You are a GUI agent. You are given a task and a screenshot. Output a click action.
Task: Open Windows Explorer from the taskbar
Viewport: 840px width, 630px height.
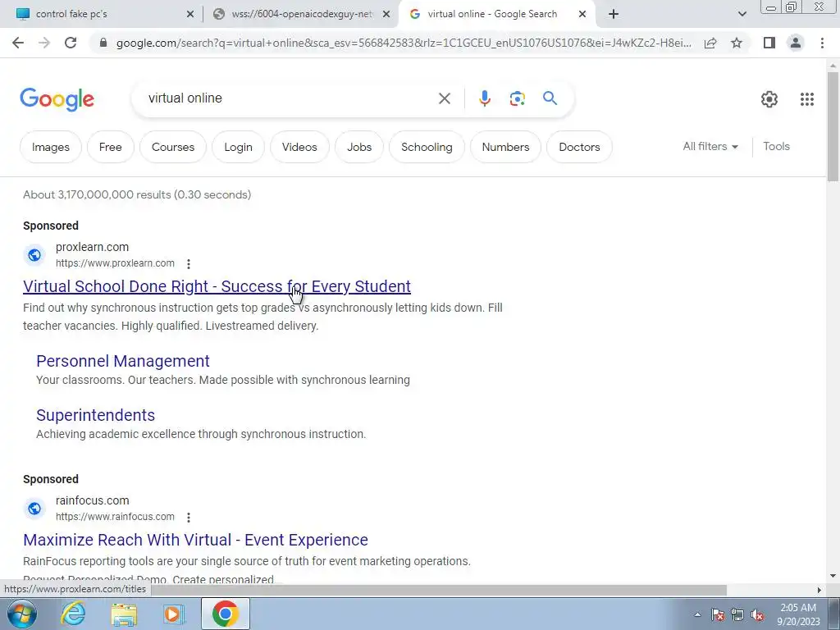(x=124, y=614)
